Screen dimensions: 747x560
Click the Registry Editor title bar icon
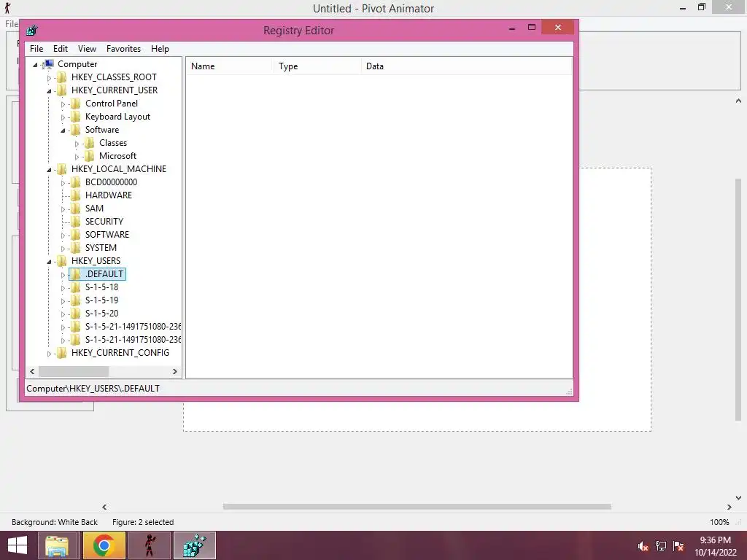pos(32,31)
